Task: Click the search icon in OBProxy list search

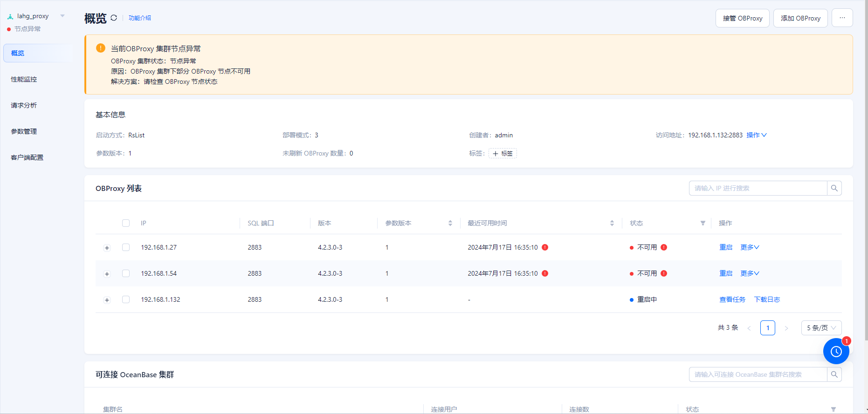Action: pyautogui.click(x=834, y=188)
